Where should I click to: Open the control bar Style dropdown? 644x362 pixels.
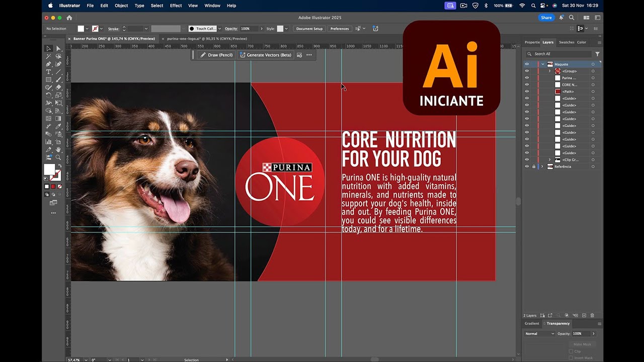286,29
